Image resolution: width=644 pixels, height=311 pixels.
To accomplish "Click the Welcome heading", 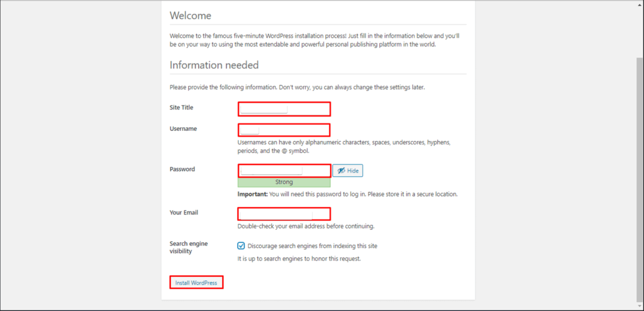I will click(x=191, y=16).
